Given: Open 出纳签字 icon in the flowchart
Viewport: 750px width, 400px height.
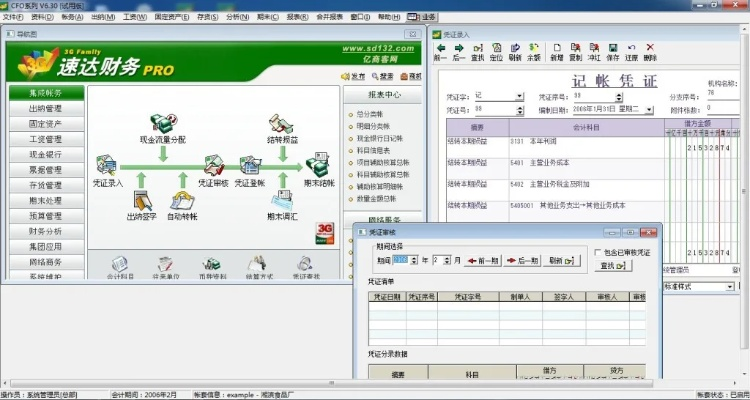Looking at the screenshot, I should click(142, 200).
